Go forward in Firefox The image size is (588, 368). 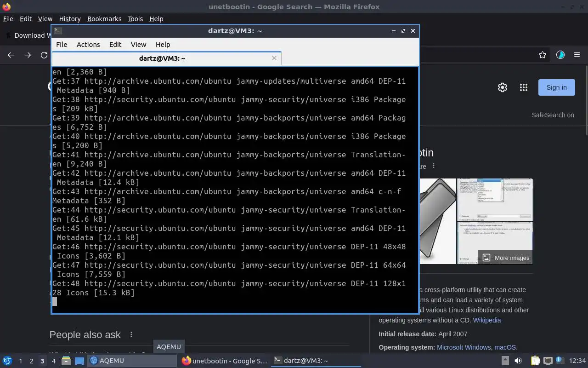click(28, 55)
